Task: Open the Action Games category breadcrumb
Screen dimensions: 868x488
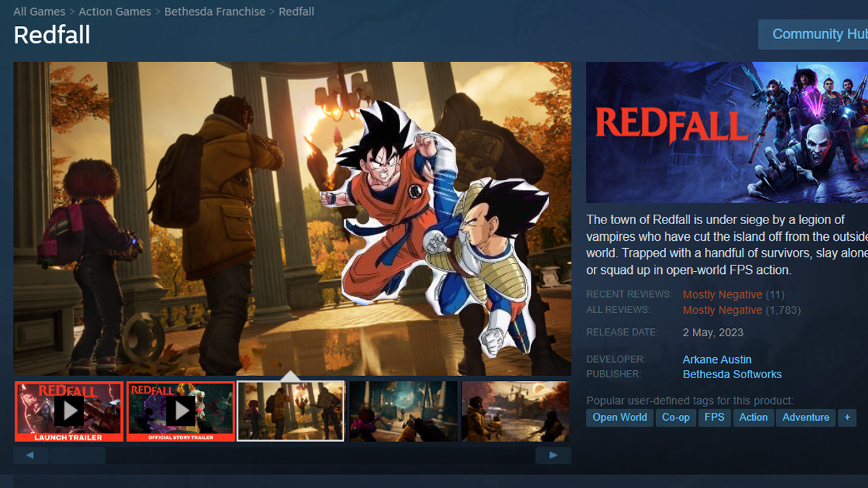Action: (x=114, y=11)
